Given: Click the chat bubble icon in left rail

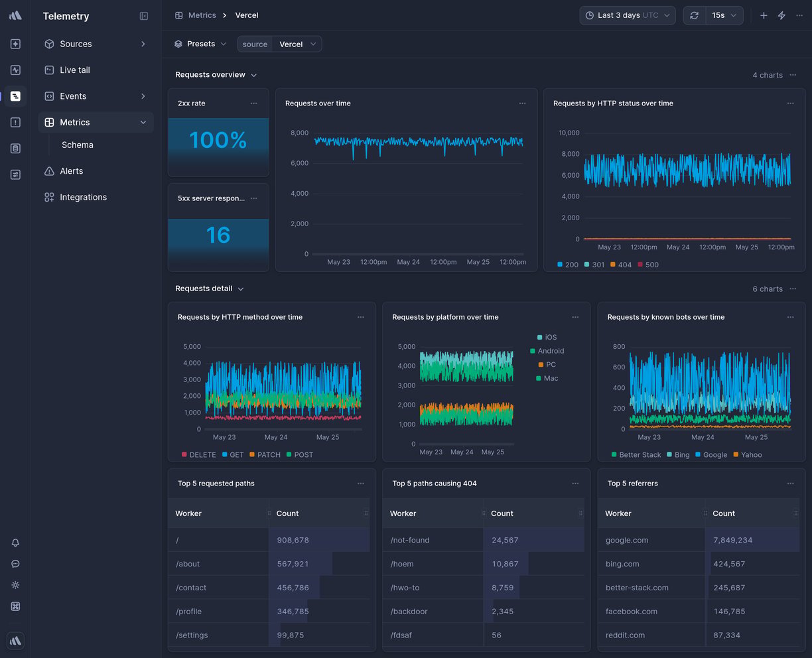Looking at the screenshot, I should 15,564.
